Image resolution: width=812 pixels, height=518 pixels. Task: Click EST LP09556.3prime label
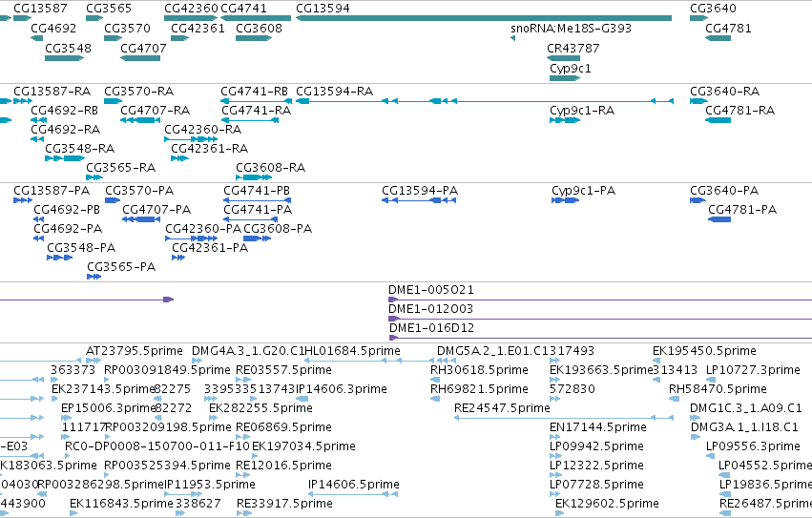(753, 446)
